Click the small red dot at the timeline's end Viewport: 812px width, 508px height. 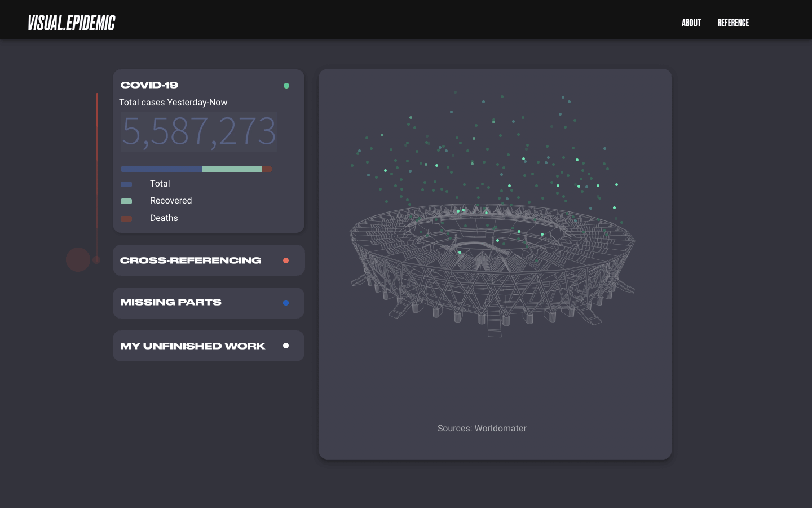[x=96, y=259]
